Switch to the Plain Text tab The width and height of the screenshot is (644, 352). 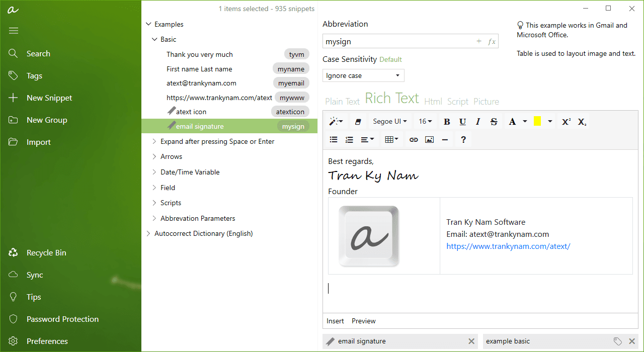click(342, 102)
